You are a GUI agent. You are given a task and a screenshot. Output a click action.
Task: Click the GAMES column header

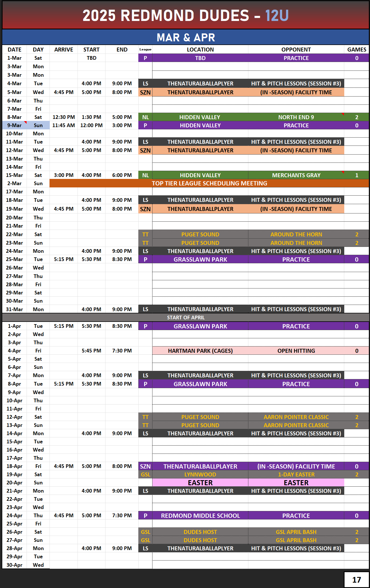[356, 50]
